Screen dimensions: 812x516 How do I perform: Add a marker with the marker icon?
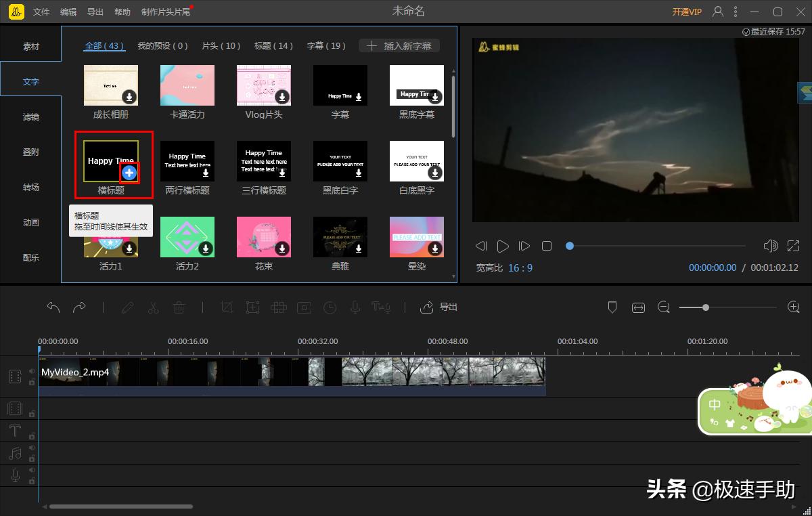click(612, 307)
